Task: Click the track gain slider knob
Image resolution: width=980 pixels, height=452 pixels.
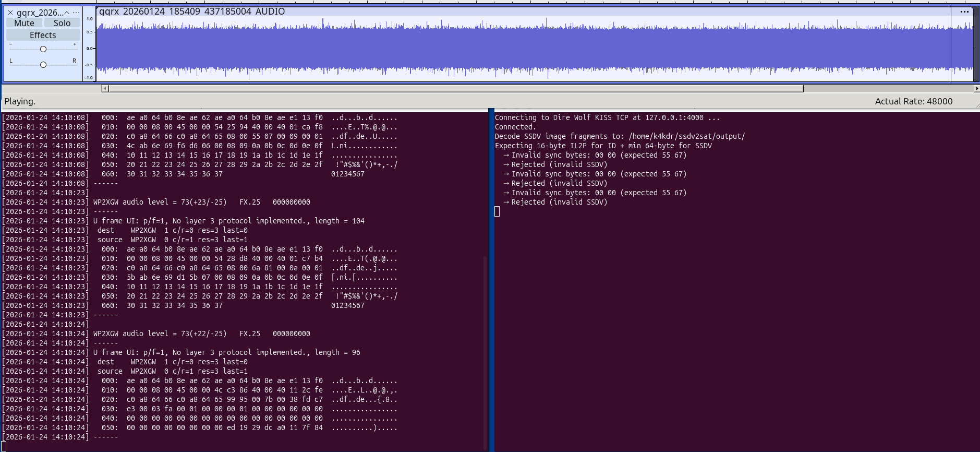Action: [x=43, y=49]
